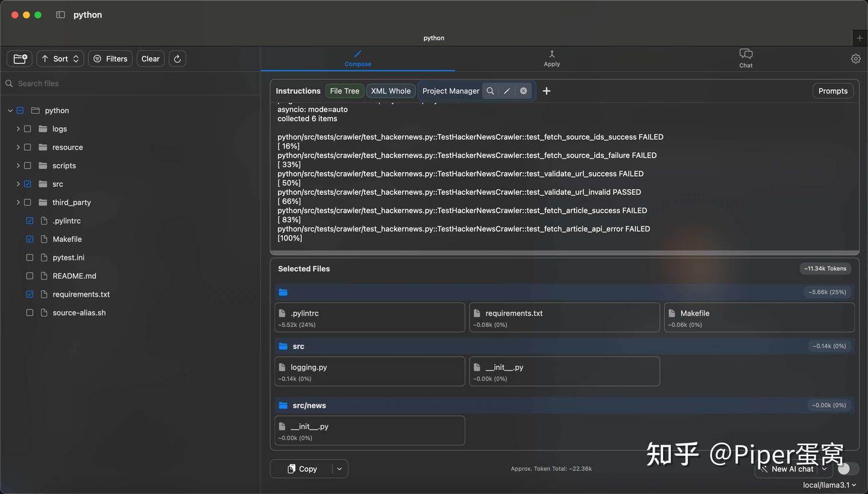Open application settings gear

(x=855, y=59)
